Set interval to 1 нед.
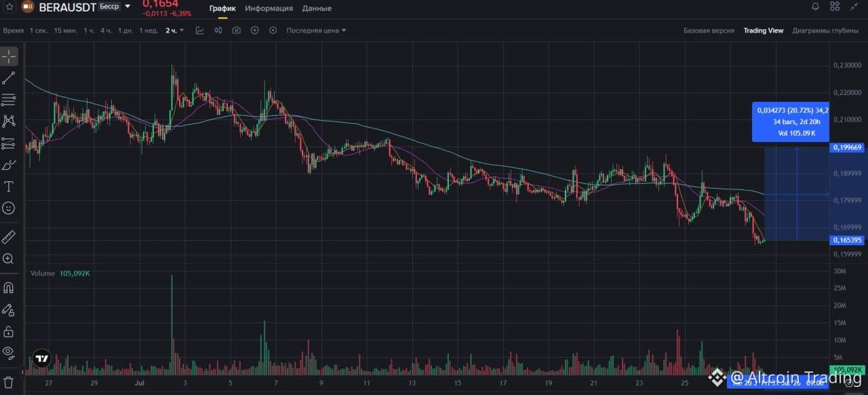 [x=149, y=31]
